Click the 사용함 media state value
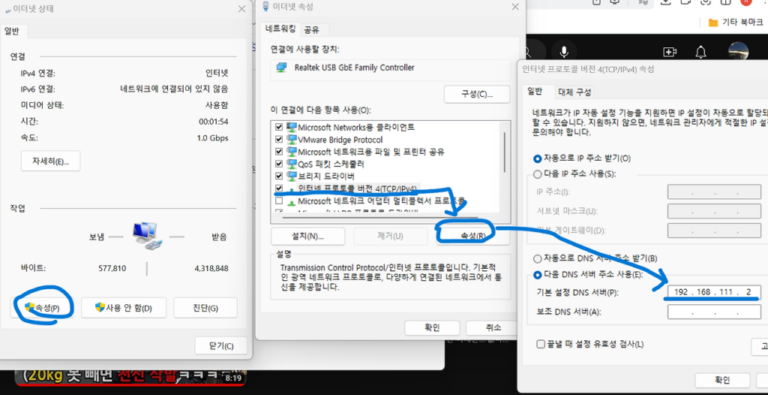The image size is (768, 395). 216,105
